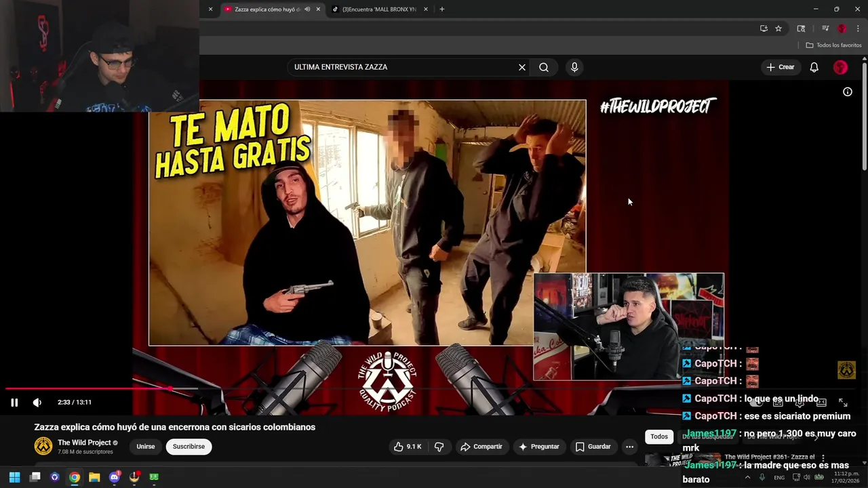This screenshot has height=488, width=868.
Task: Open Google Chrome from the taskbar
Action: pos(75,477)
